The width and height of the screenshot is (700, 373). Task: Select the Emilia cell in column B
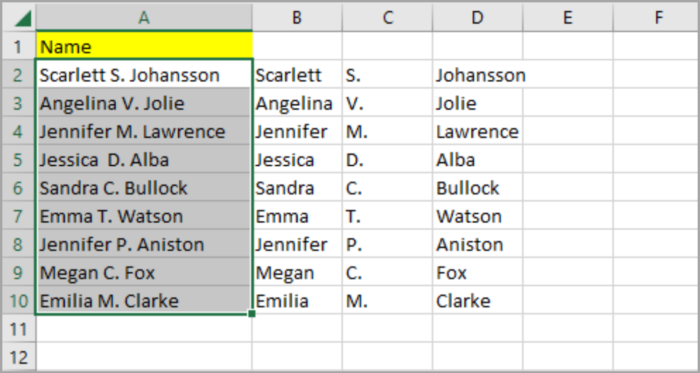pyautogui.click(x=297, y=301)
